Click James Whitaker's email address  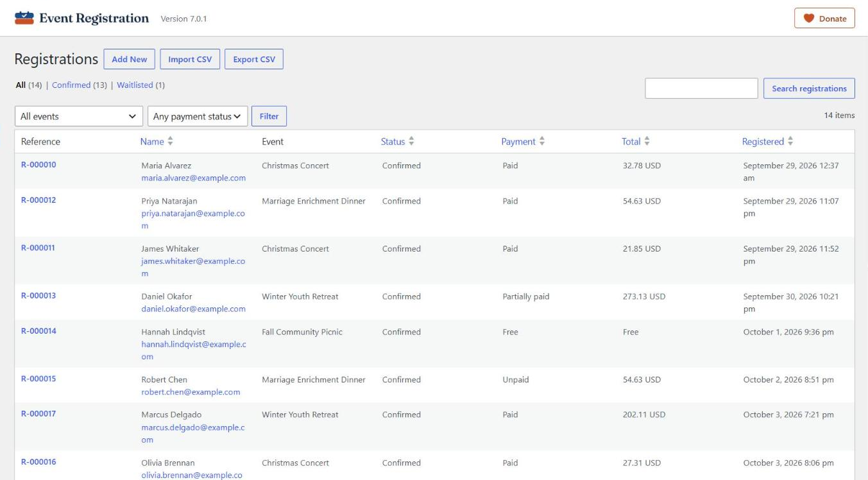click(193, 268)
